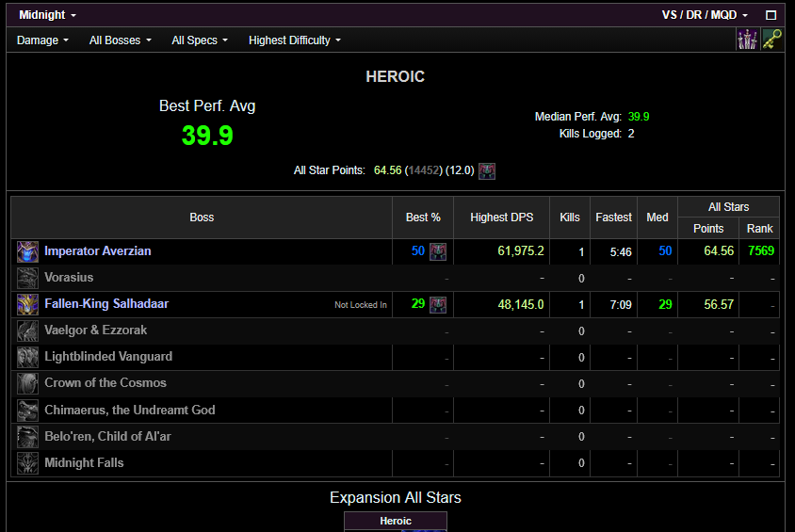Click the 64.56 All Star Points value
Screen dimensions: 795x532
(x=387, y=170)
